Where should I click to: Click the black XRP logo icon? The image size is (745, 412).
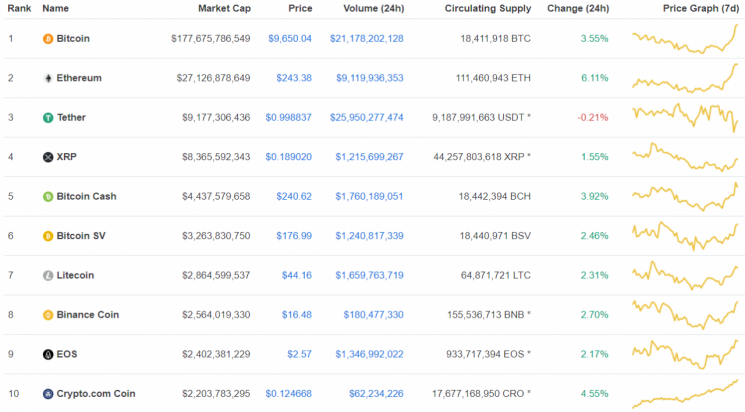click(48, 157)
